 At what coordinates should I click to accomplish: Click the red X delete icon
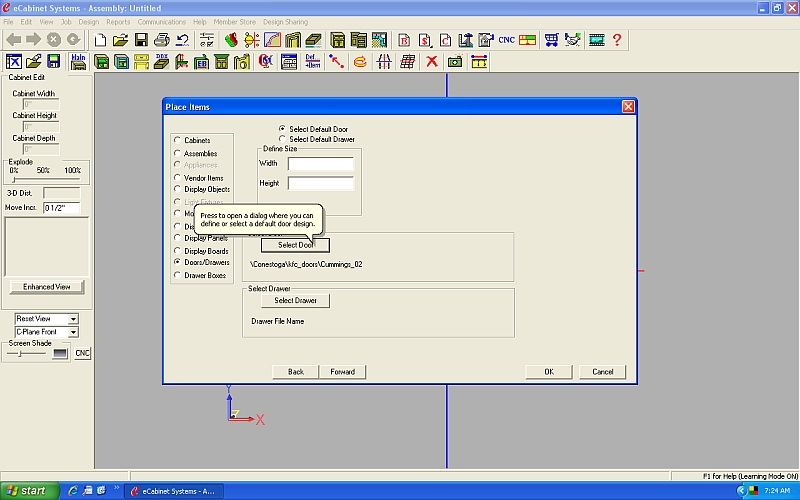pos(432,61)
